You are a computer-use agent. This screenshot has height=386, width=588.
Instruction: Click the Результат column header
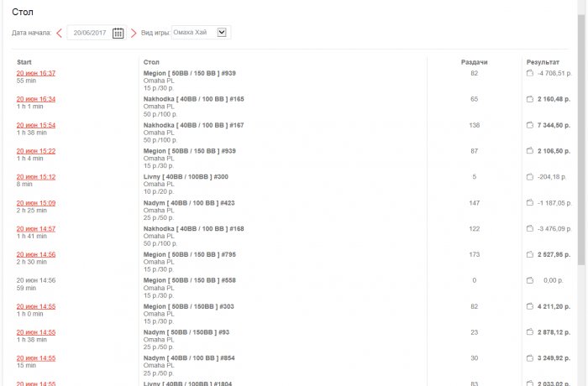coord(543,62)
